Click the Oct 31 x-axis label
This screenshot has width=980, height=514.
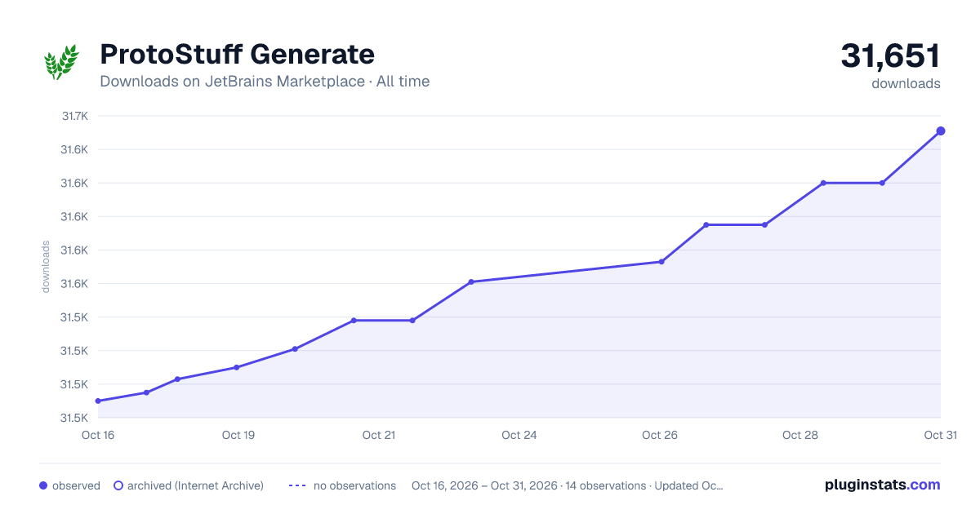point(941,435)
